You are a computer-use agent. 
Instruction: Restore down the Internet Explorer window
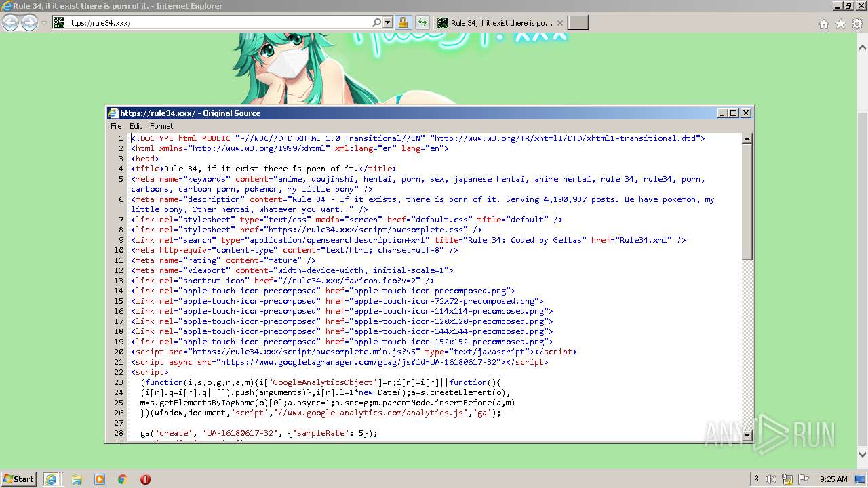tap(848, 6)
